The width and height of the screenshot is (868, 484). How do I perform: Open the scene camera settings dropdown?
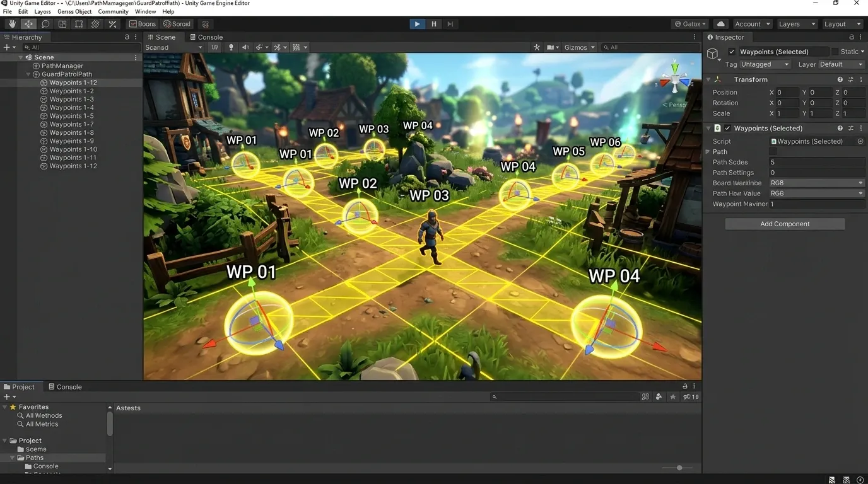(553, 47)
